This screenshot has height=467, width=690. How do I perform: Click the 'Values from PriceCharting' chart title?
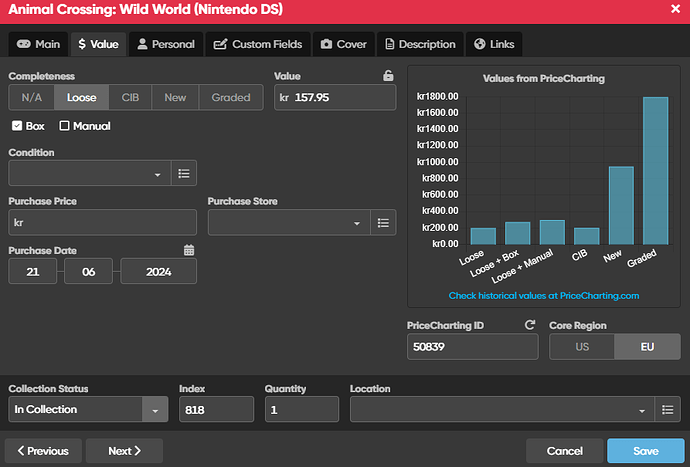[x=544, y=78]
